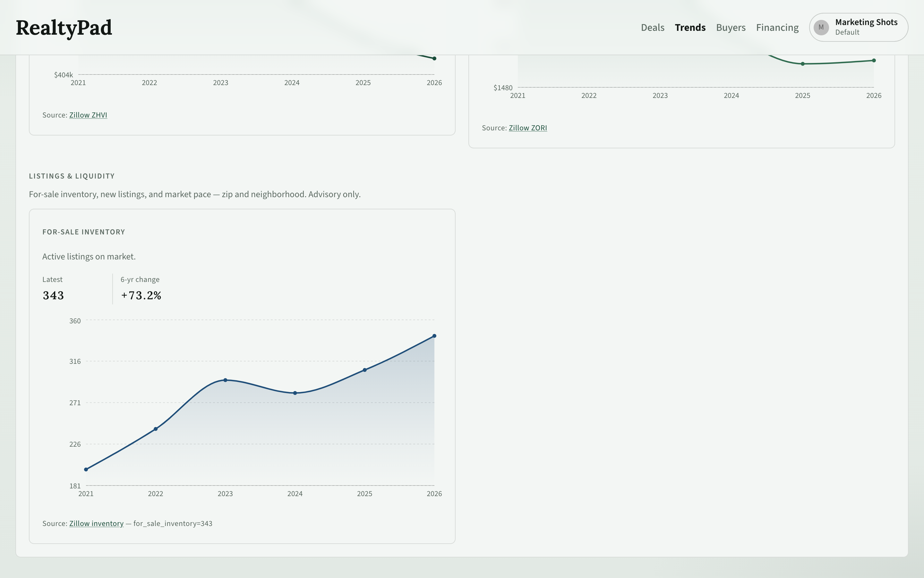The image size is (924, 578).
Task: Click the 271 y-axis label
Action: [75, 403]
